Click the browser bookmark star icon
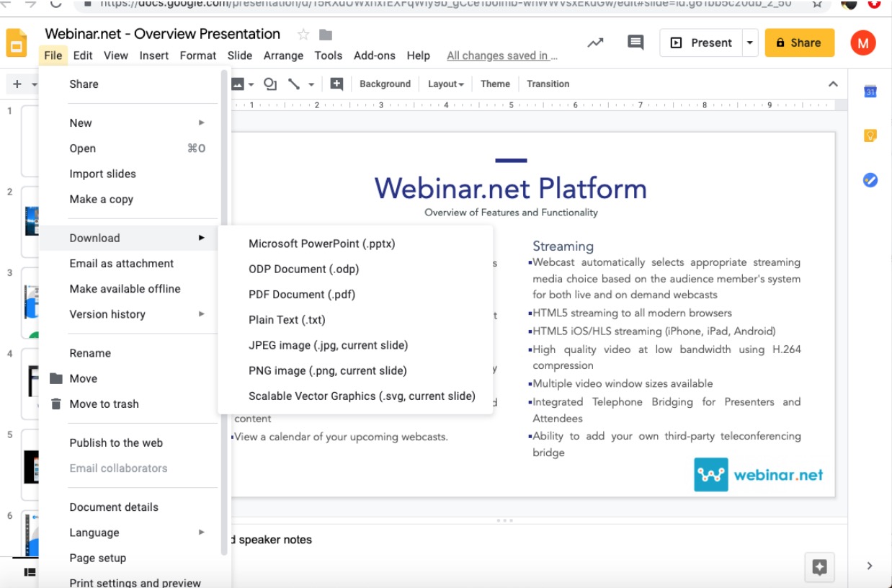The width and height of the screenshot is (892, 588). (x=817, y=4)
